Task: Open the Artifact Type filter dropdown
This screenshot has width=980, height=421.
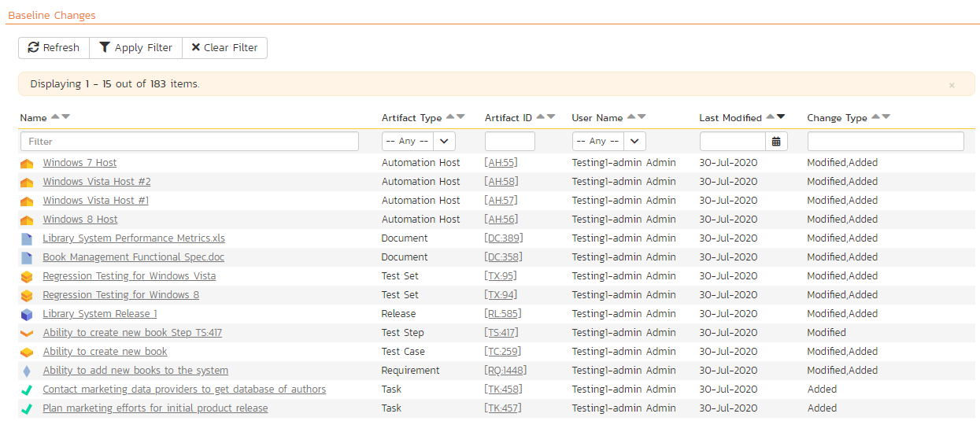Action: (x=418, y=142)
